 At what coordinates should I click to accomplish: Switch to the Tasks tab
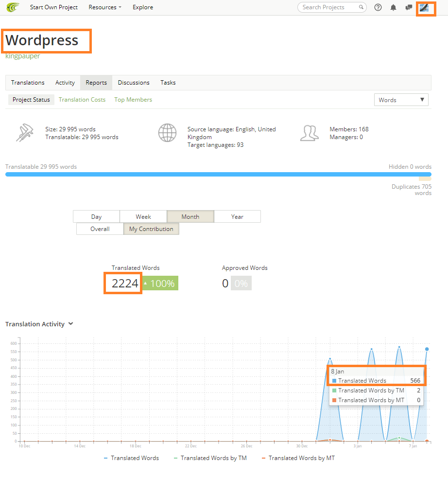tap(168, 83)
